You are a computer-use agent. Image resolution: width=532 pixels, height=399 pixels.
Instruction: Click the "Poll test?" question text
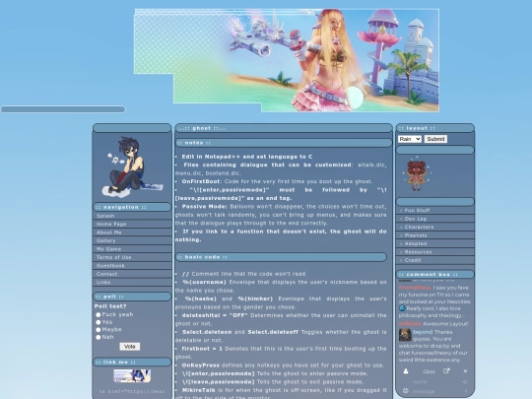(110, 306)
